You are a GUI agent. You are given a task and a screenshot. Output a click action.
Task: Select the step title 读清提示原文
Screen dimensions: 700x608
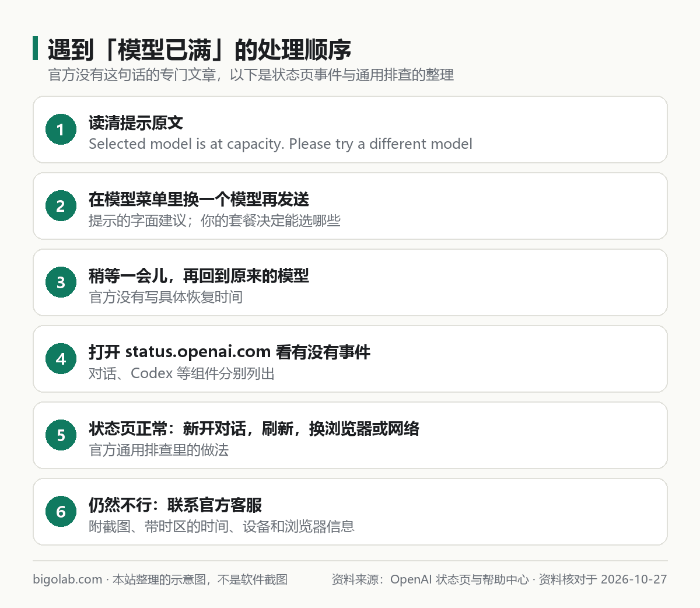pyautogui.click(x=136, y=123)
